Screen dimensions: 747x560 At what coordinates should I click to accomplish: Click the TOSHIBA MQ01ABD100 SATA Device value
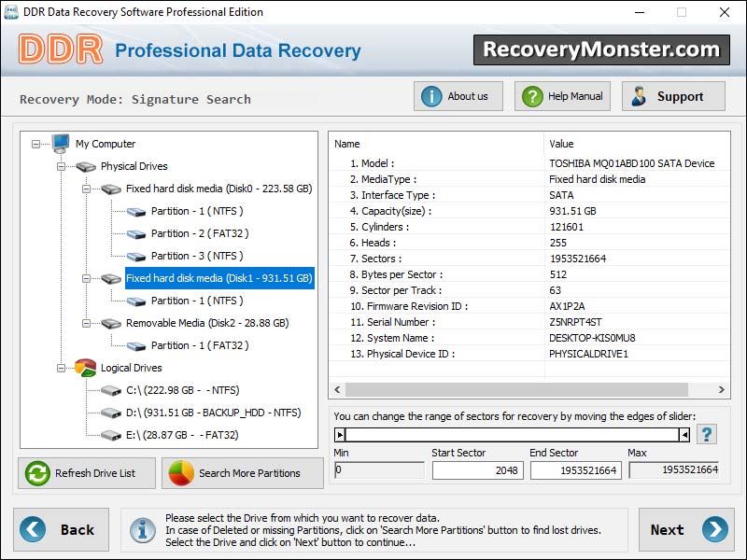(x=632, y=163)
